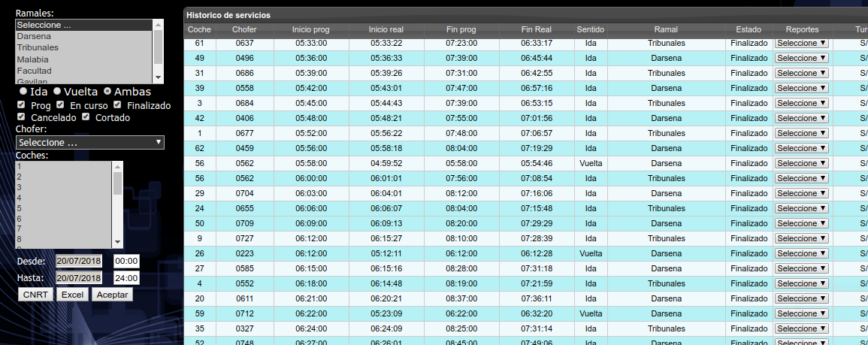Open the Chofer dropdown

tap(90, 143)
